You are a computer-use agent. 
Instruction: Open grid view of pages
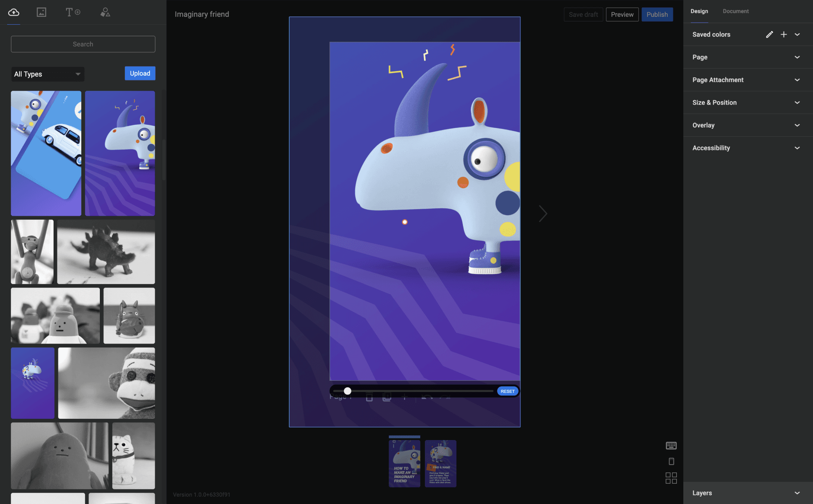coord(671,478)
